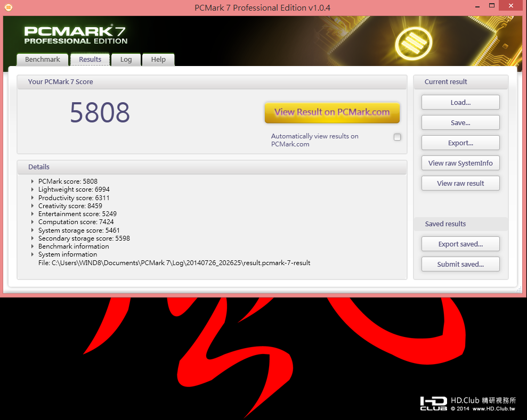
Task: Click the Saved results panel header
Action: [x=461, y=224]
